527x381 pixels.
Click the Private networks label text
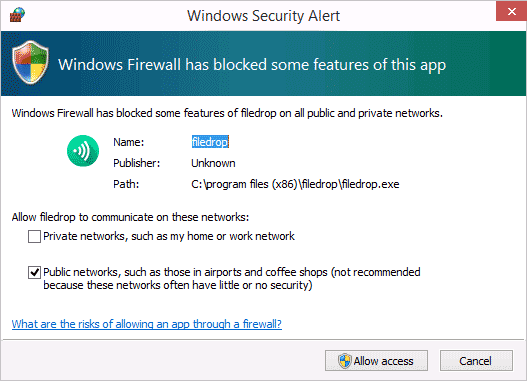pos(169,236)
